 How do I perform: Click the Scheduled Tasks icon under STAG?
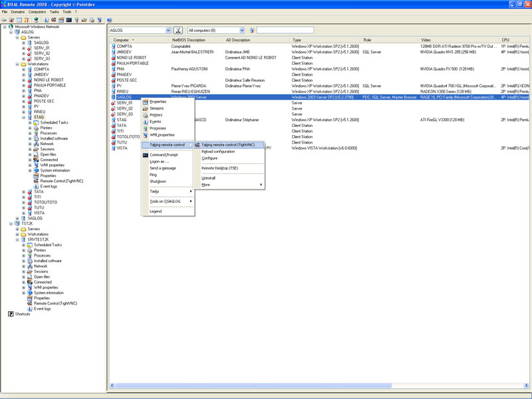coord(36,122)
